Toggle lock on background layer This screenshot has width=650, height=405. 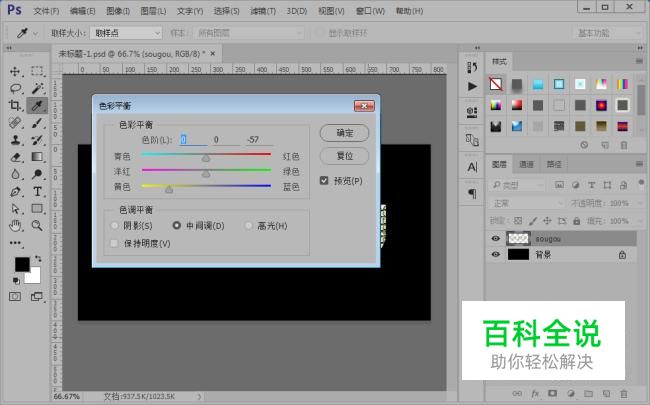tap(622, 255)
